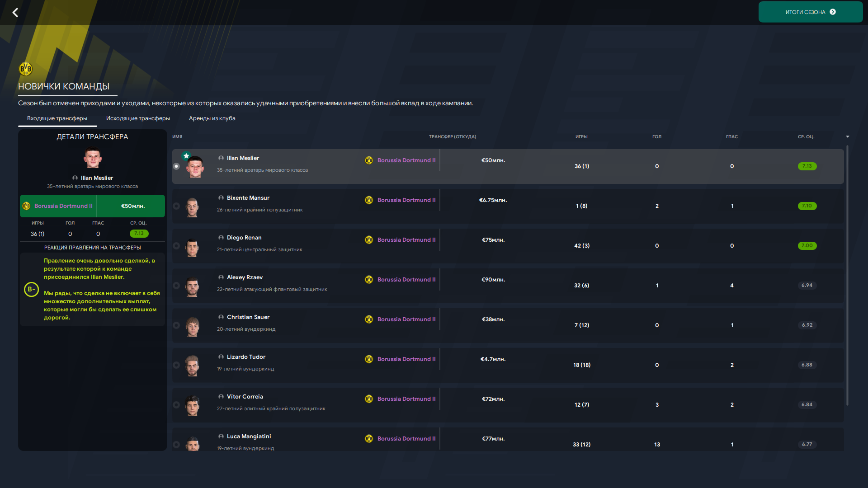Switch to Исходящие трансферы tab

point(138,118)
